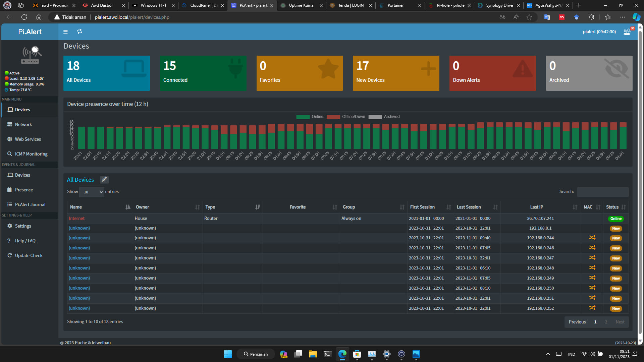Toggle the sidebar hamburger menu
This screenshot has width=644, height=362.
tap(65, 32)
